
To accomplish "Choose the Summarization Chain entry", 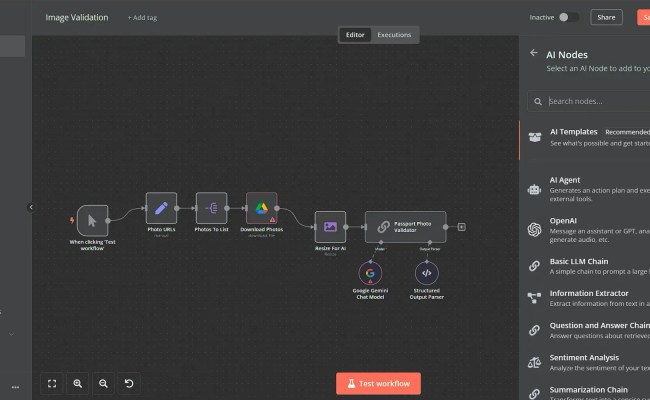I will 585,393.
